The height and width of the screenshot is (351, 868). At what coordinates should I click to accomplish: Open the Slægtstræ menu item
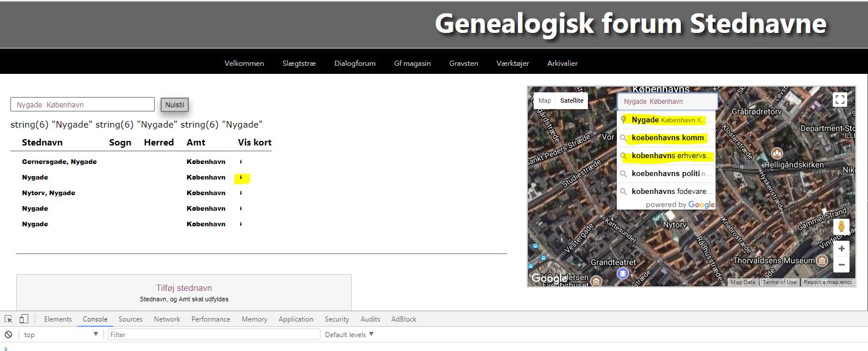[299, 64]
